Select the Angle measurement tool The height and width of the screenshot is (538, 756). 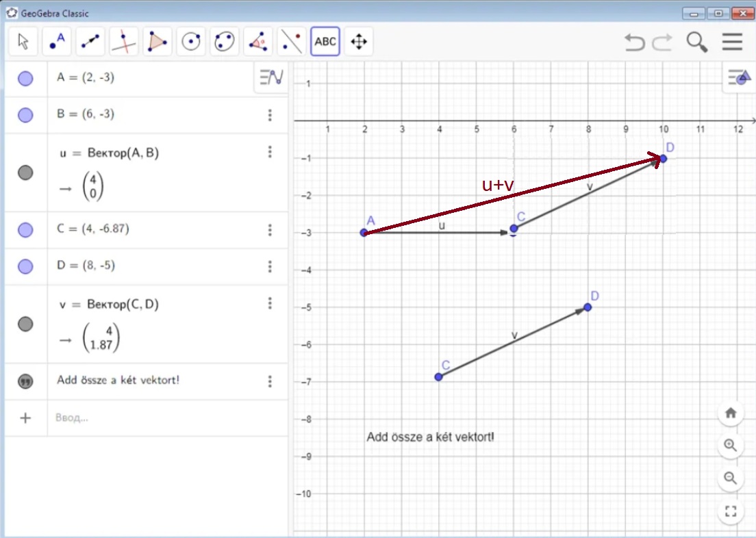(258, 42)
